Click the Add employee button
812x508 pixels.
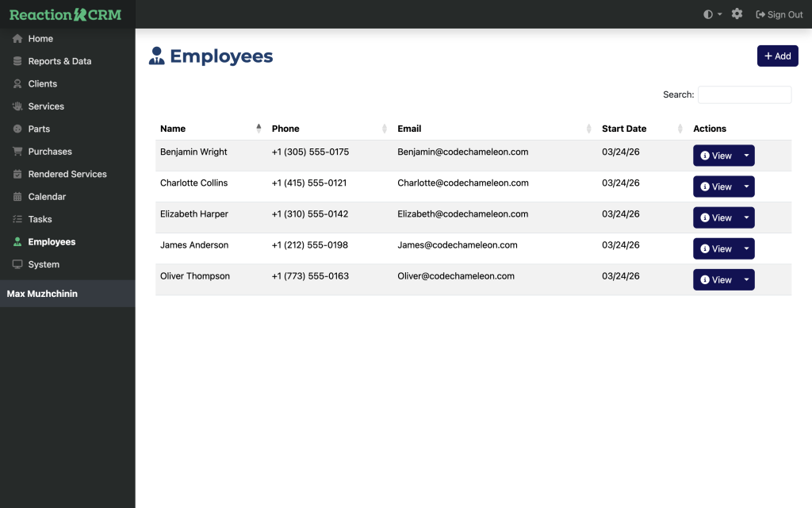(x=777, y=56)
